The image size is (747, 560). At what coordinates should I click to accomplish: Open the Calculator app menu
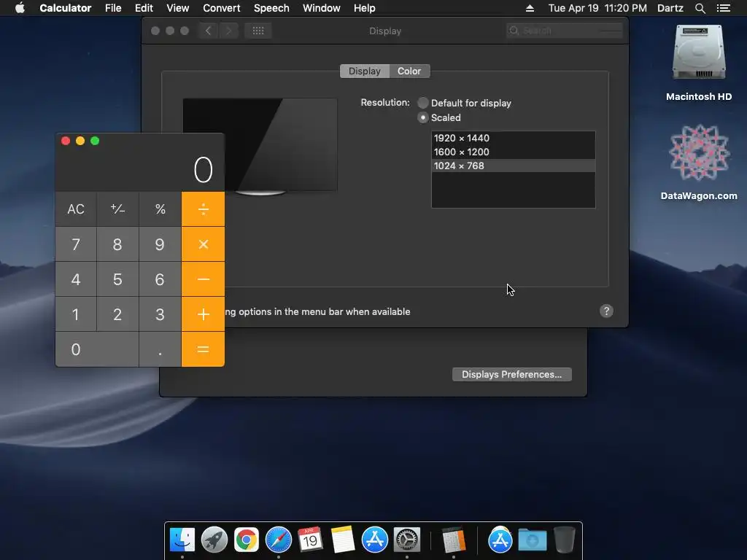pos(65,8)
